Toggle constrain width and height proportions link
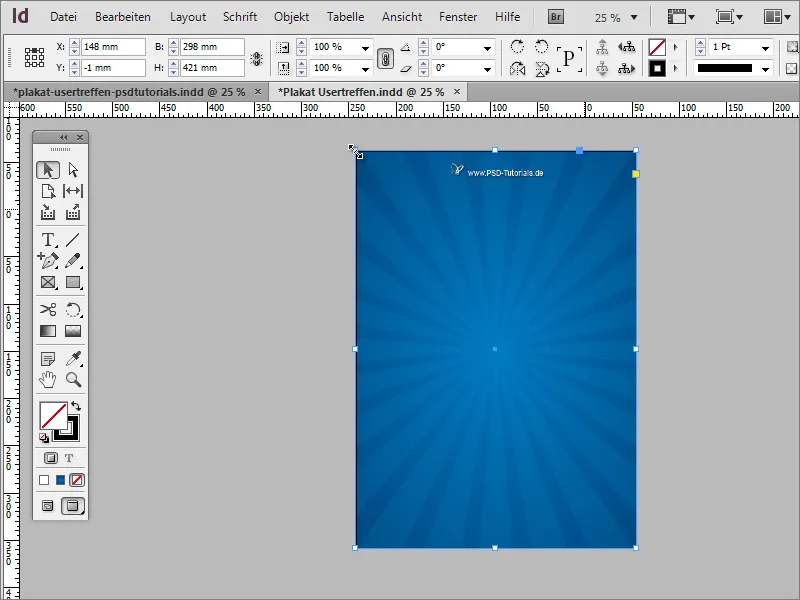This screenshot has width=800, height=600. pyautogui.click(x=256, y=59)
